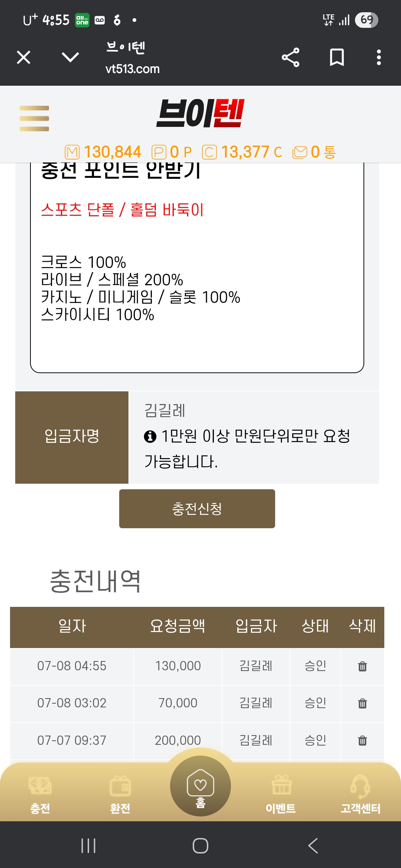Tap Android recent apps button
Viewport: 401px width, 868px height.
[x=88, y=846]
